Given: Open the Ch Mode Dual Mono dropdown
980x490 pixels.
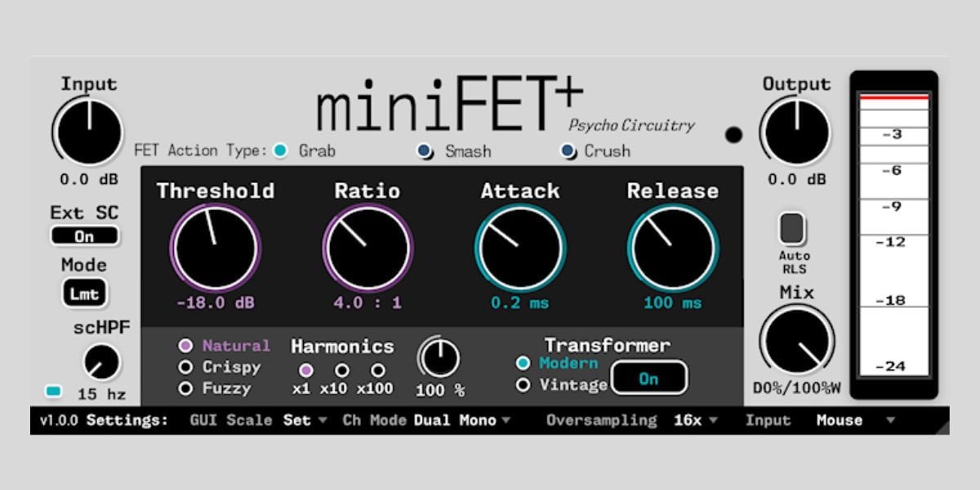Looking at the screenshot, I should coord(462,421).
